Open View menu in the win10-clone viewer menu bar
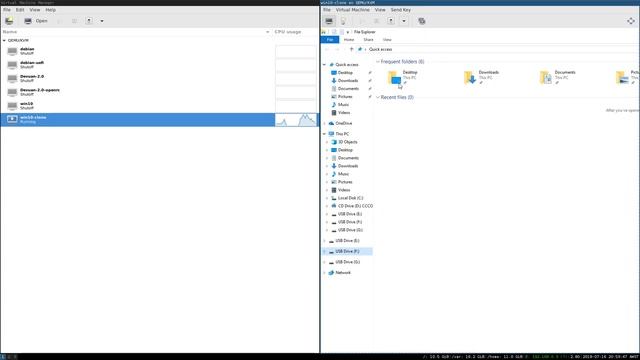 click(x=380, y=10)
